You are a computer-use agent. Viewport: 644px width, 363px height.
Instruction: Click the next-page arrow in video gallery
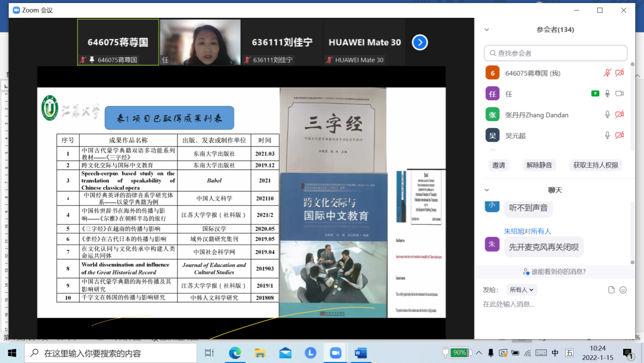tap(420, 42)
